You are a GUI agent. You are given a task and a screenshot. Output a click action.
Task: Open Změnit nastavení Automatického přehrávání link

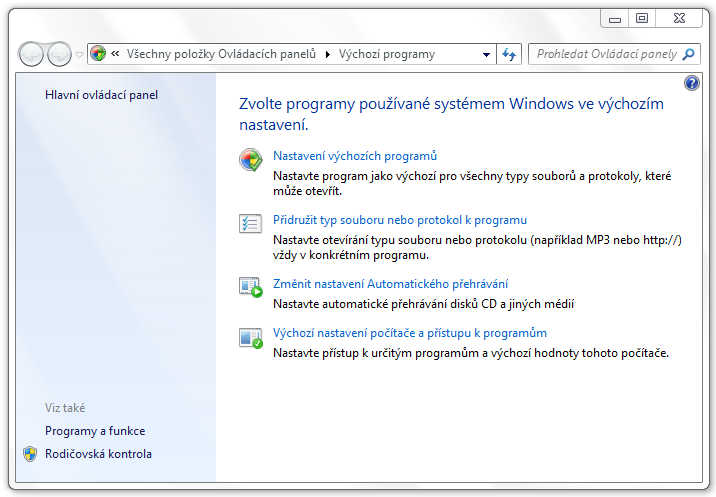coord(390,284)
